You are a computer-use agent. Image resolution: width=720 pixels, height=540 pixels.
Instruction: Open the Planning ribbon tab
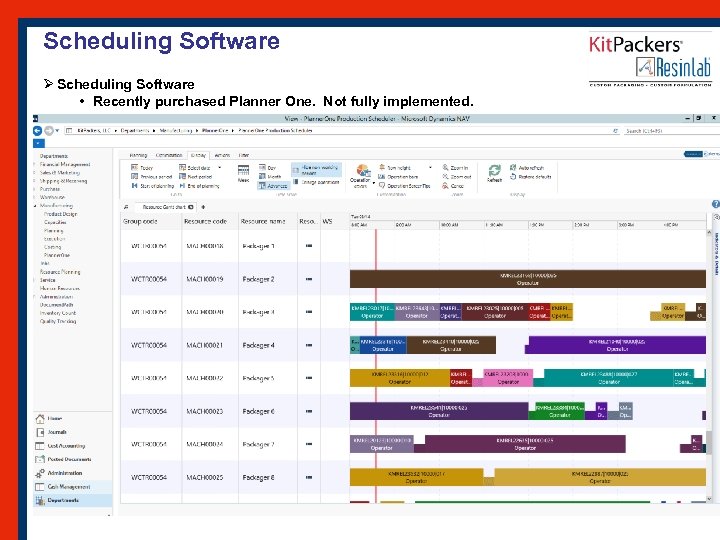(138, 155)
